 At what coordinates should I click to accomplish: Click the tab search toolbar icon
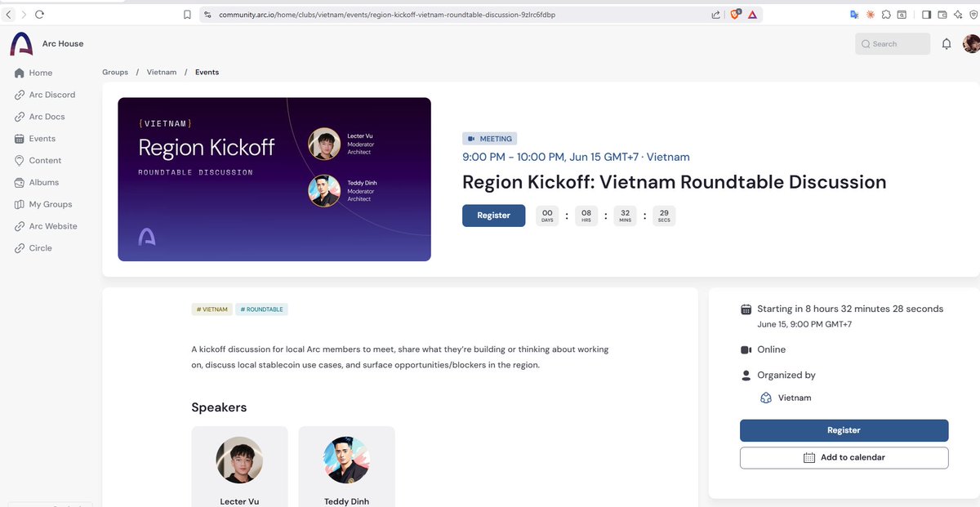click(902, 15)
